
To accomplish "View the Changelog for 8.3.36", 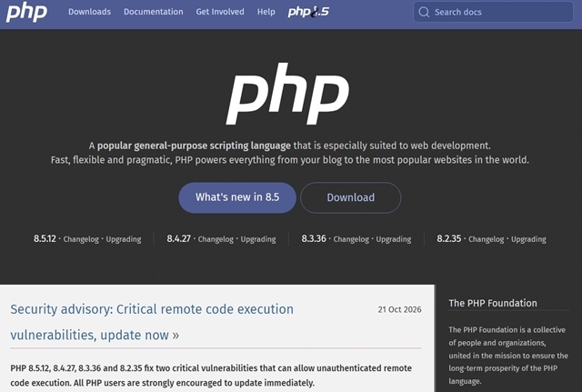I will point(351,239).
